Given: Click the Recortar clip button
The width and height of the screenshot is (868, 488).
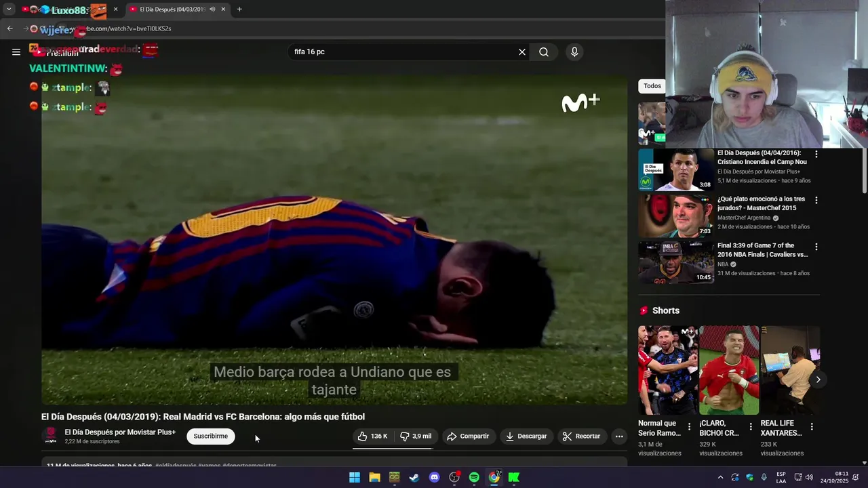Looking at the screenshot, I should [581, 436].
